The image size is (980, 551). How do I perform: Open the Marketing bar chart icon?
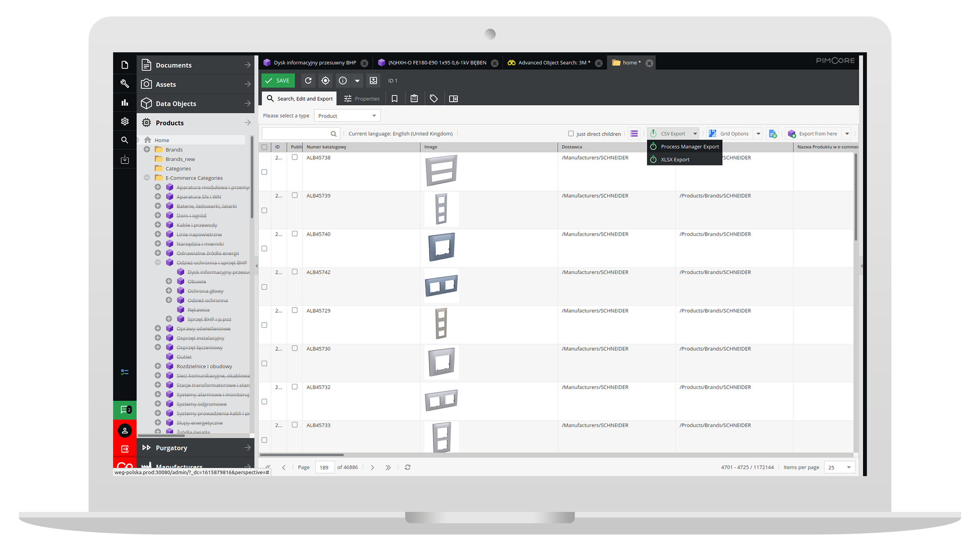tap(124, 103)
